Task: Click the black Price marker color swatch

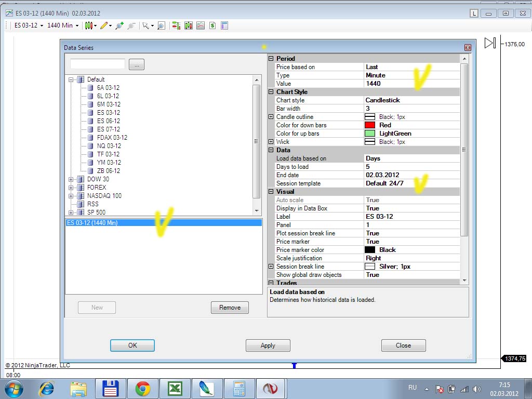Action: coord(370,250)
